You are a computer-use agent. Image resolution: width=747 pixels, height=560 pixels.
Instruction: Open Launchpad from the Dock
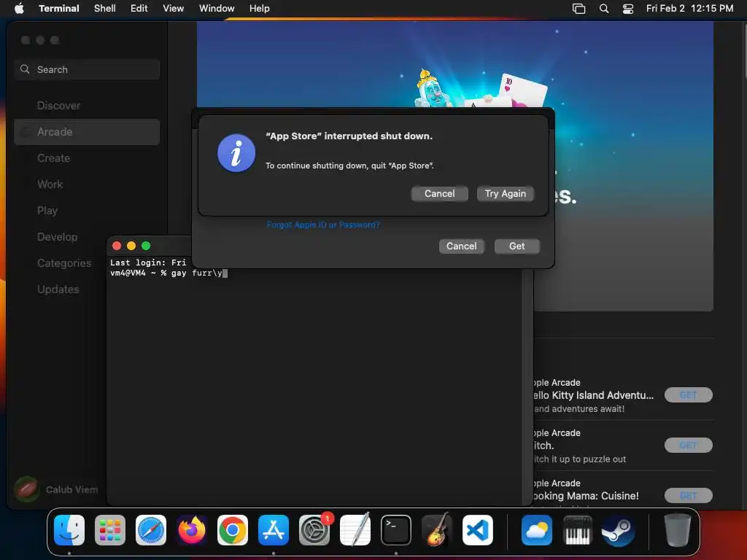coord(110,530)
